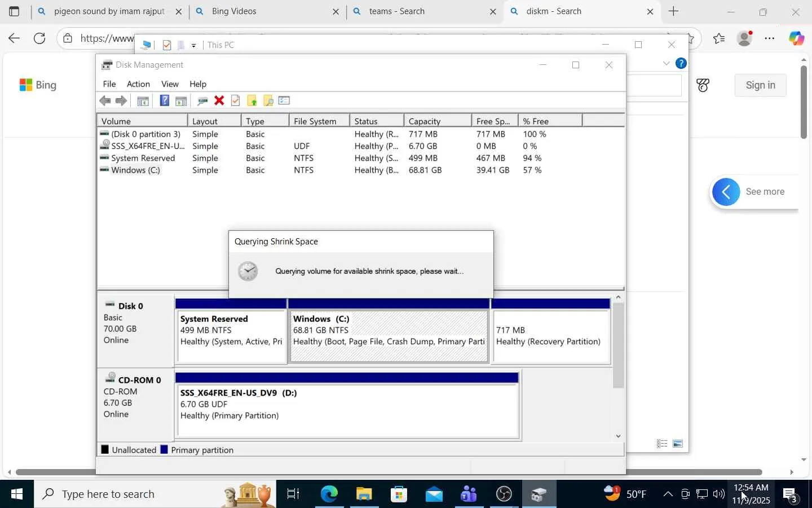
Task: Click the Sign in button on Bing
Action: point(760,85)
